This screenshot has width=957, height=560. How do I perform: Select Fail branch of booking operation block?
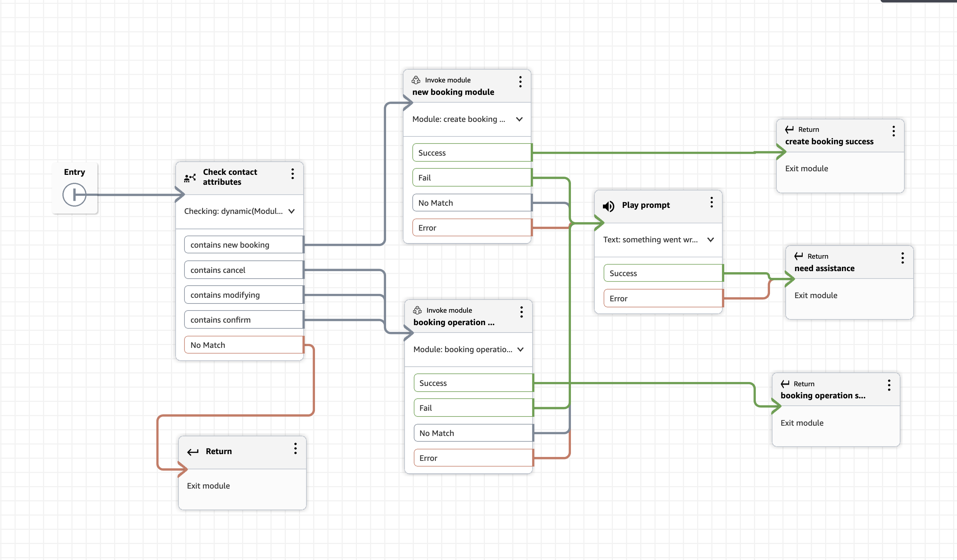coord(474,408)
